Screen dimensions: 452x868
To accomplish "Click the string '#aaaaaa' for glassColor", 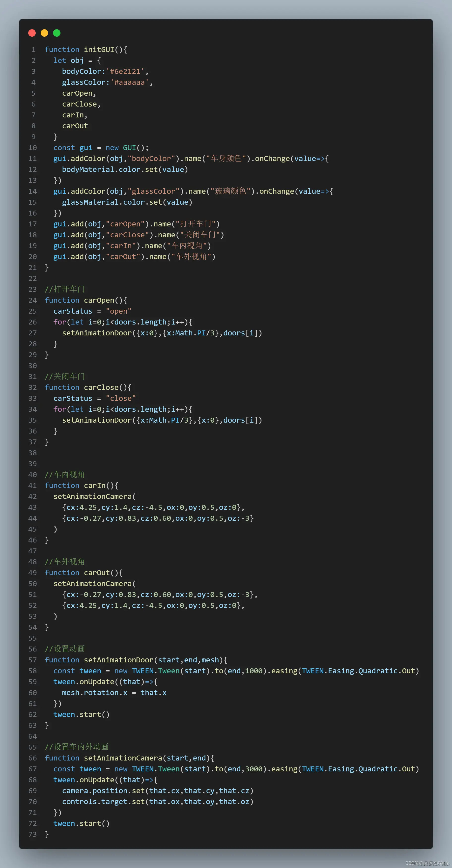I will pyautogui.click(x=129, y=82).
